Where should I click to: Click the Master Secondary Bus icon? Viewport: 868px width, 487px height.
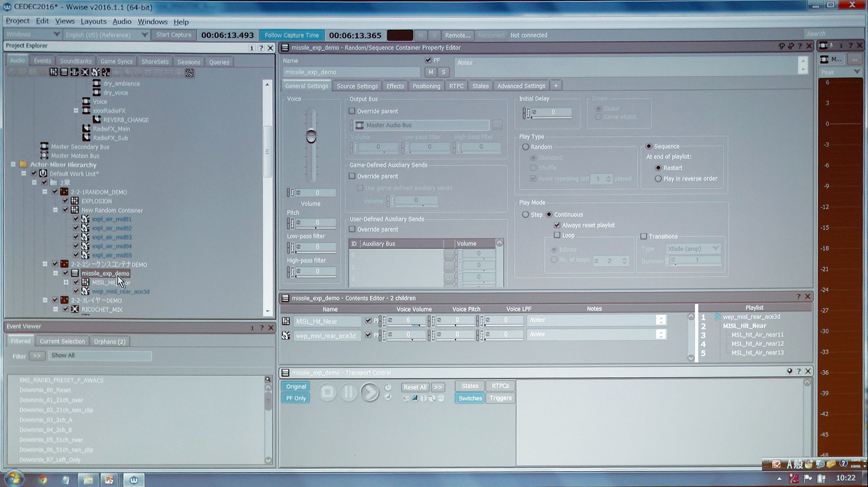45,146
